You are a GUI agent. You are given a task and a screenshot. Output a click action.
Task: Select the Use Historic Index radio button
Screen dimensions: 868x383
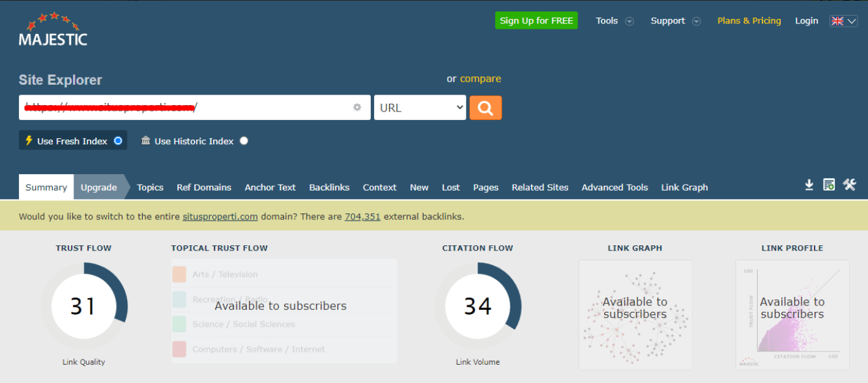coord(244,141)
